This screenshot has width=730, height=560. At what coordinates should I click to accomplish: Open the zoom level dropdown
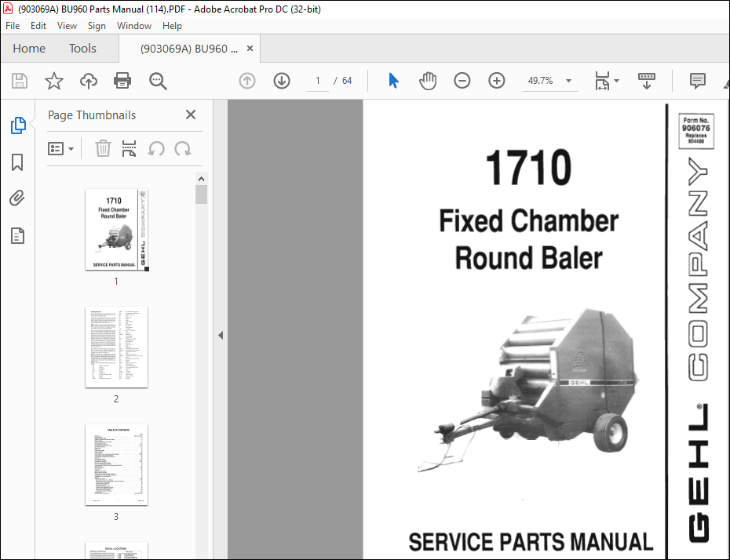tap(568, 81)
